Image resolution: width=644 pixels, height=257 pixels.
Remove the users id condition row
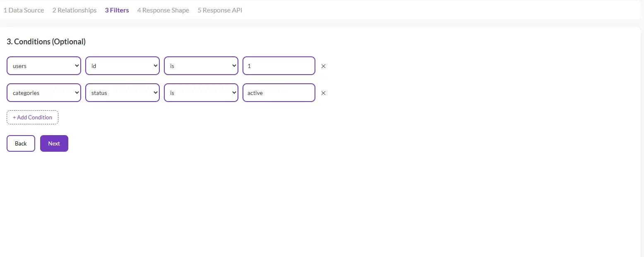click(x=323, y=66)
